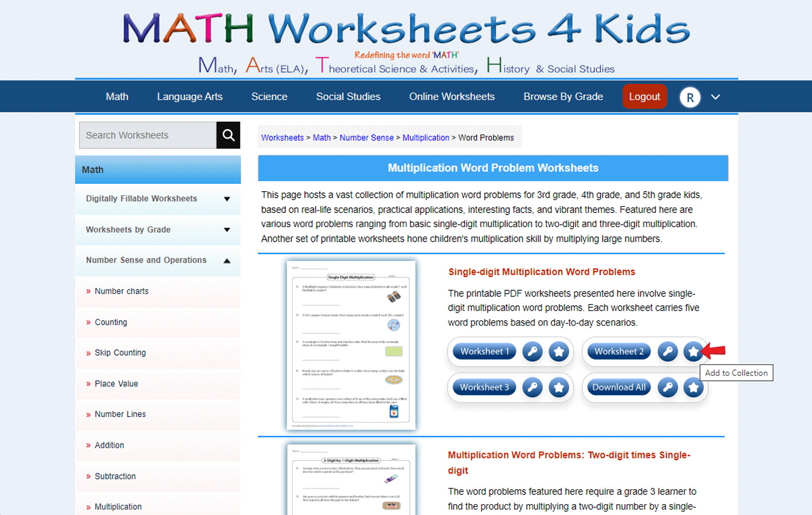
Task: Open 2-Digit by 1-Digit worksheet thumbnail
Action: coord(351,480)
